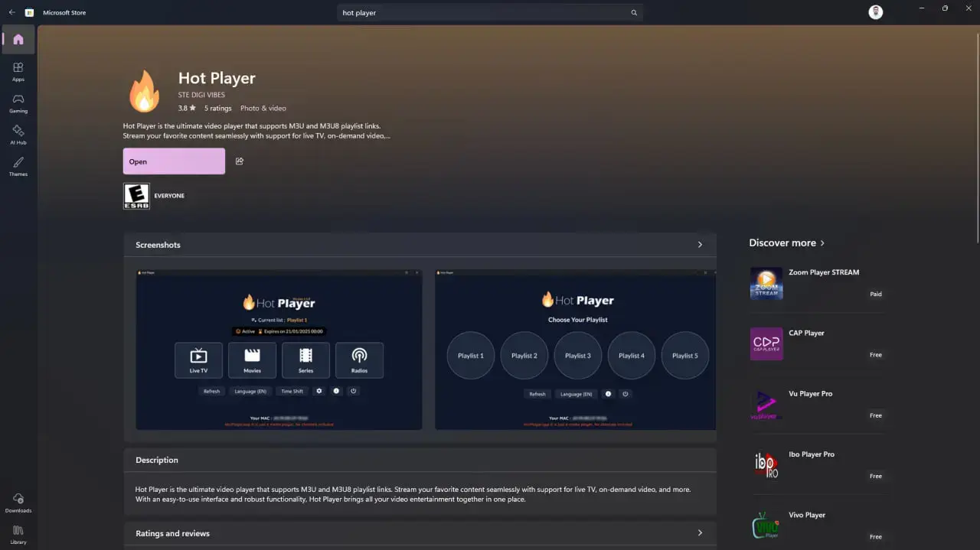Click the 3.8 star rating
The image size is (980, 550).
coord(187,109)
